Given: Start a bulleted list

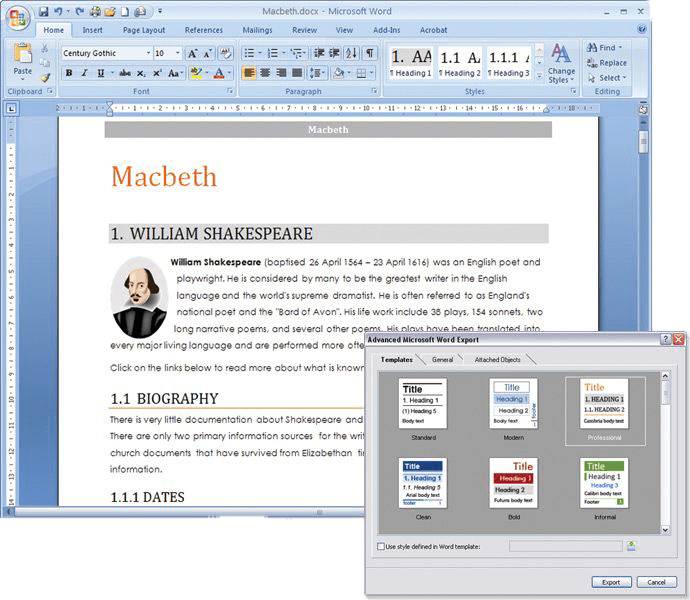Looking at the screenshot, I should pyautogui.click(x=249, y=53).
